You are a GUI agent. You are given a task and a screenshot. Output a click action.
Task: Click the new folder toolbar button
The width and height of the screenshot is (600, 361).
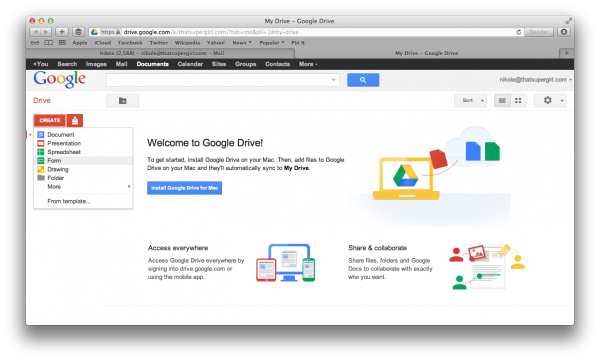(x=122, y=101)
